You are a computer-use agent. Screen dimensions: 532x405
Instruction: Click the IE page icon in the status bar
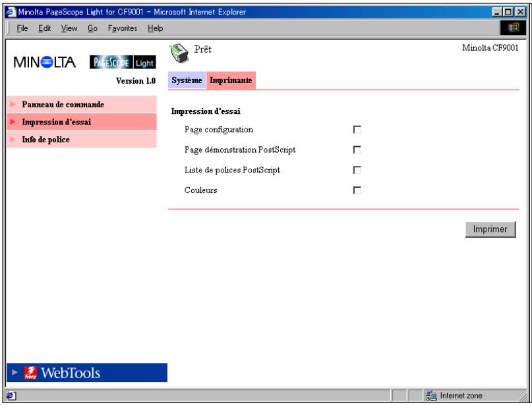coord(11,396)
